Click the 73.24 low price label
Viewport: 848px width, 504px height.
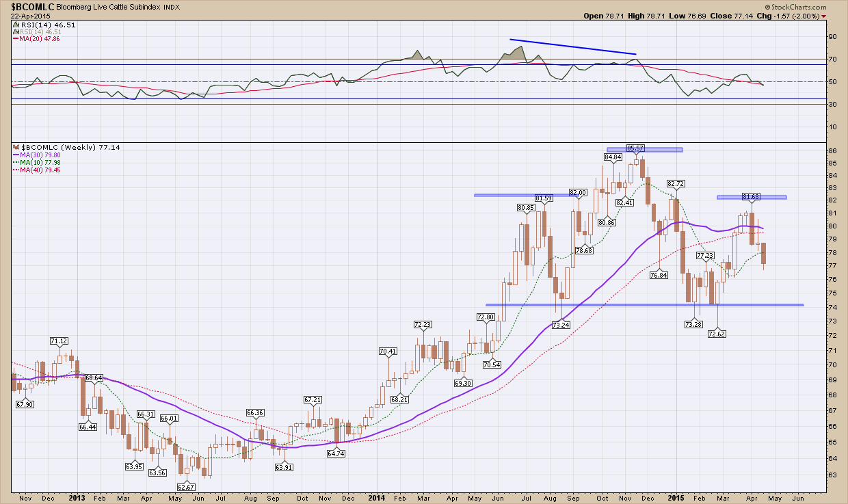pos(561,325)
